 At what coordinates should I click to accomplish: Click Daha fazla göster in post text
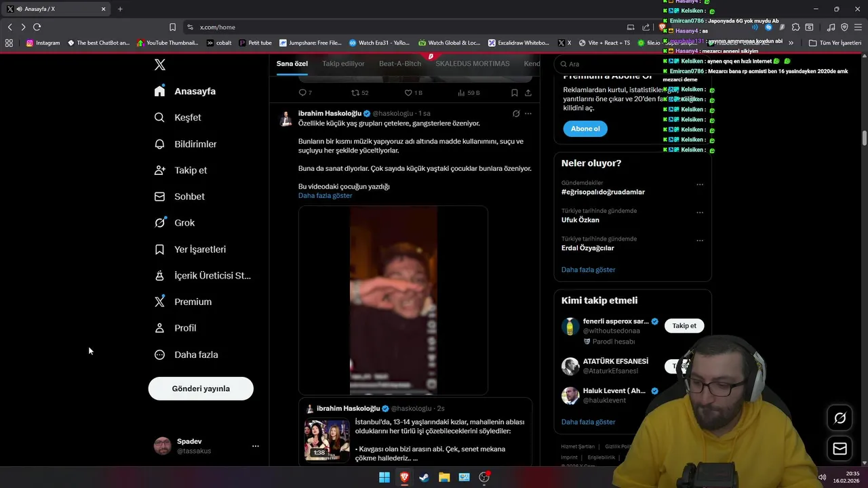[325, 196]
